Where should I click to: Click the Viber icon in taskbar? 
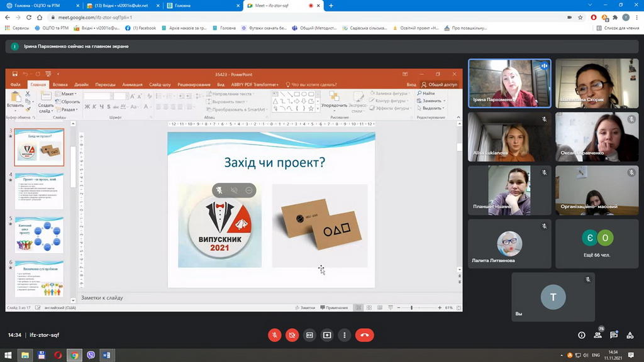pyautogui.click(x=91, y=355)
